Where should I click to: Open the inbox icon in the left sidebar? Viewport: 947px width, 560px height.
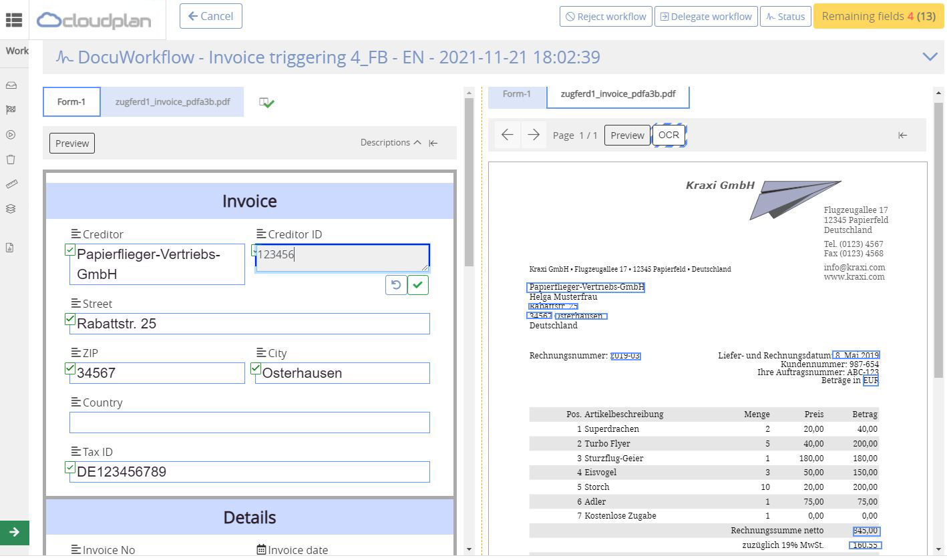click(15, 84)
